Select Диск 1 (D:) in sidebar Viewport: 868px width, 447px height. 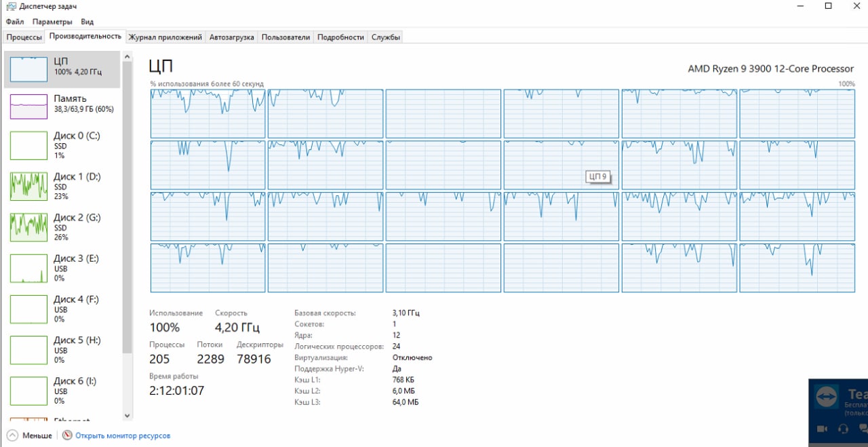[x=62, y=186]
